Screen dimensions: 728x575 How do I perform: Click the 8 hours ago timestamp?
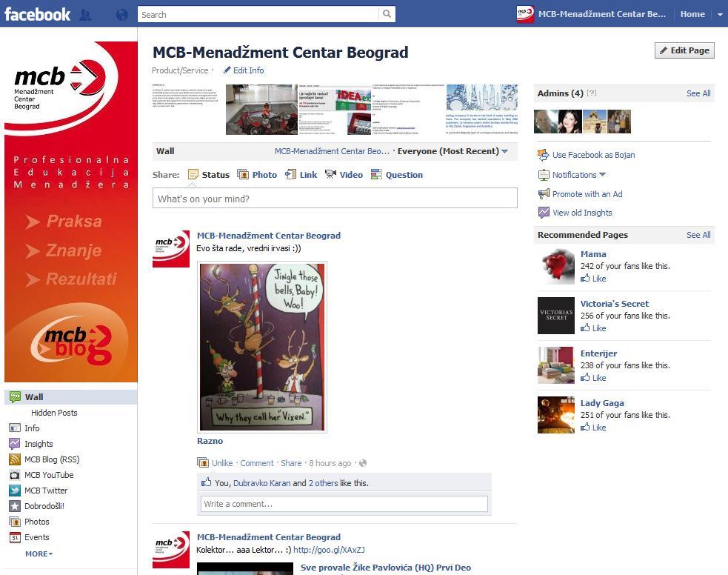(x=330, y=463)
